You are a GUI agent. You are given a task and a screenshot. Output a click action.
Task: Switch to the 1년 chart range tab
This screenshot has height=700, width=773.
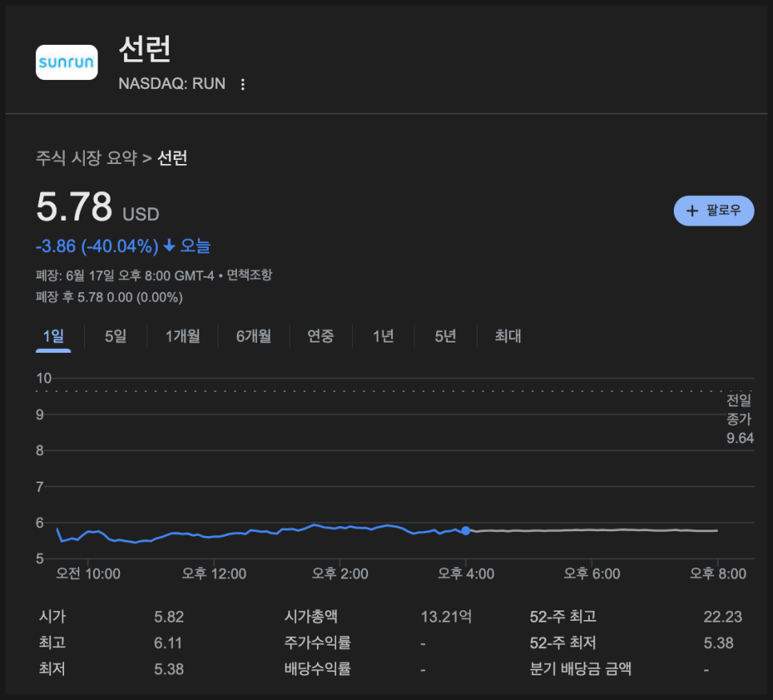pos(383,336)
